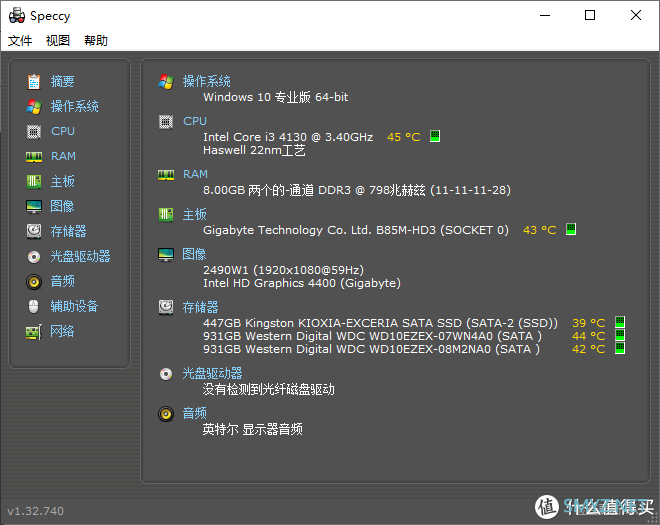Click the 931GB WD10EZEX-07WN4A0 drive entry
The width and height of the screenshot is (660, 525).
tap(372, 336)
